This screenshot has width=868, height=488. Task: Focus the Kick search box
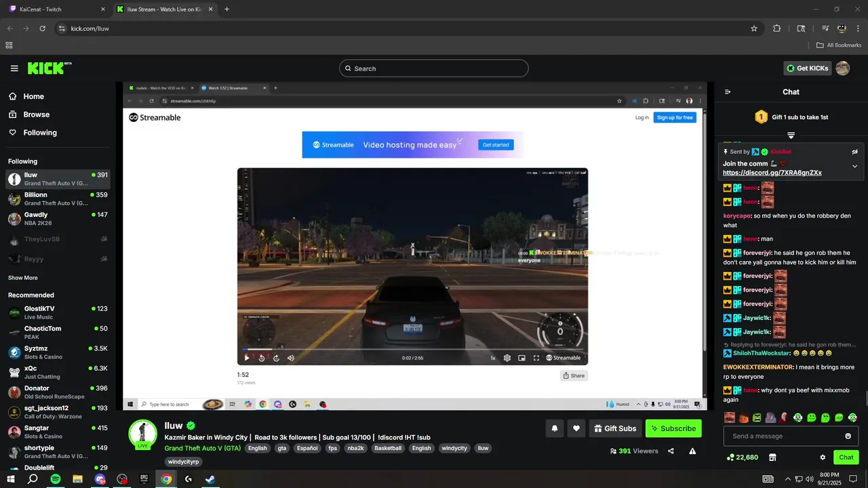click(x=433, y=68)
